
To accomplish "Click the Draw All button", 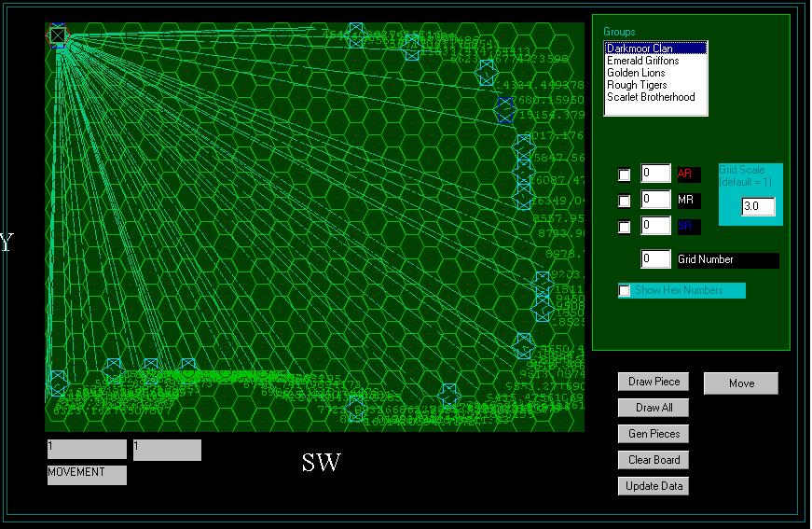I will point(654,408).
